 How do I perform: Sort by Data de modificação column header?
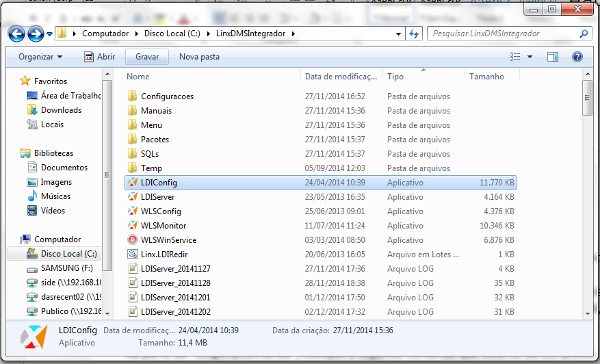341,77
